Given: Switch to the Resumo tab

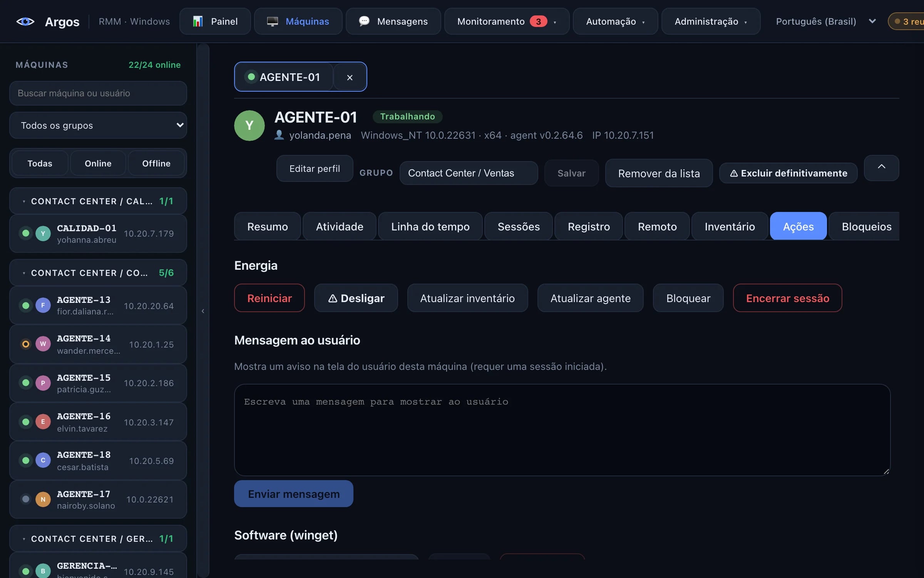Looking at the screenshot, I should [268, 227].
